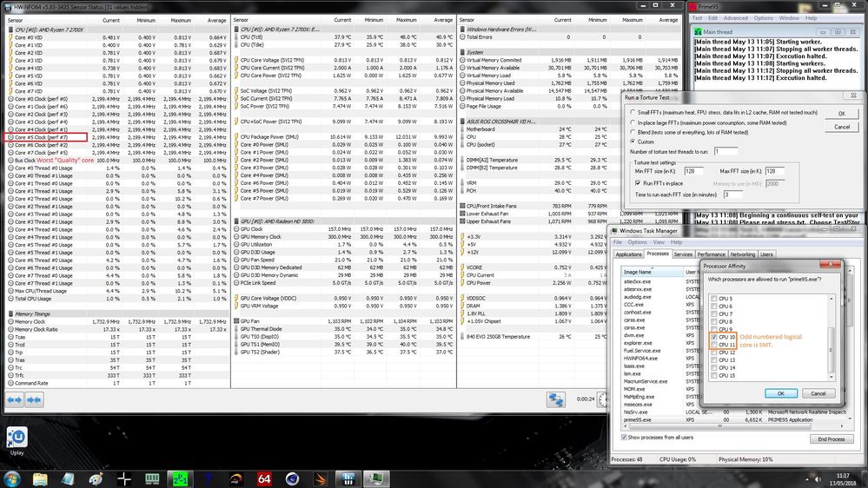This screenshot has height=488, width=868.
Task: Open Prime95 Options menu
Action: point(763,18)
